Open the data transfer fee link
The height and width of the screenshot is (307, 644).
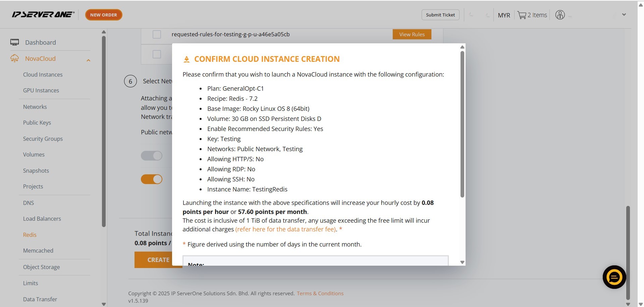click(285, 229)
